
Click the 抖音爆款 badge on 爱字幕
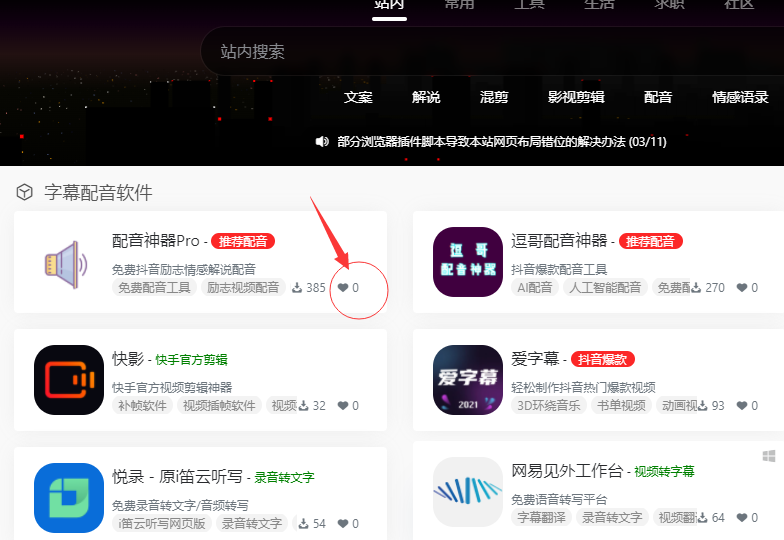click(x=602, y=360)
